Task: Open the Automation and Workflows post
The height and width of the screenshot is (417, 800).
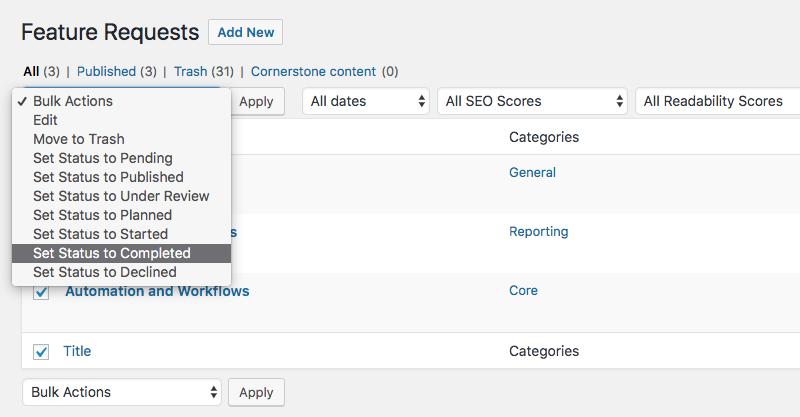Action: pyautogui.click(x=157, y=291)
